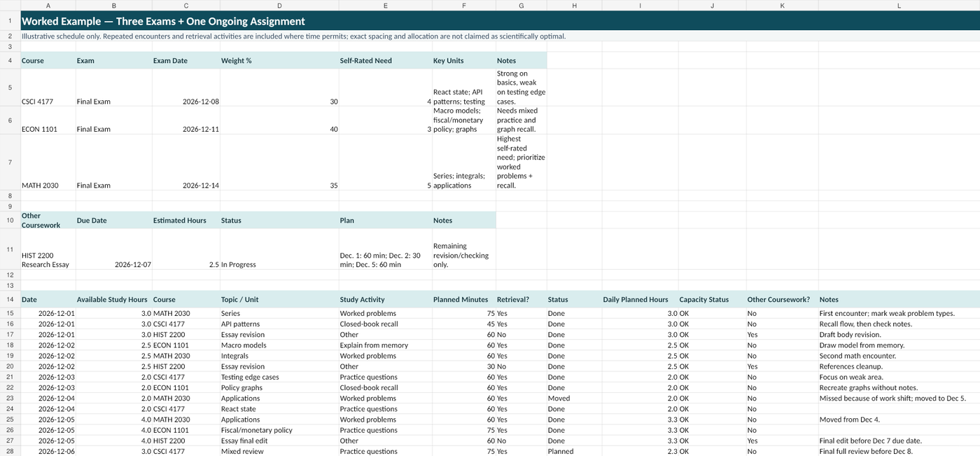Click the 'Worked Example — Three Exams' title cell
This screenshot has height=456, width=980.
[x=500, y=21]
